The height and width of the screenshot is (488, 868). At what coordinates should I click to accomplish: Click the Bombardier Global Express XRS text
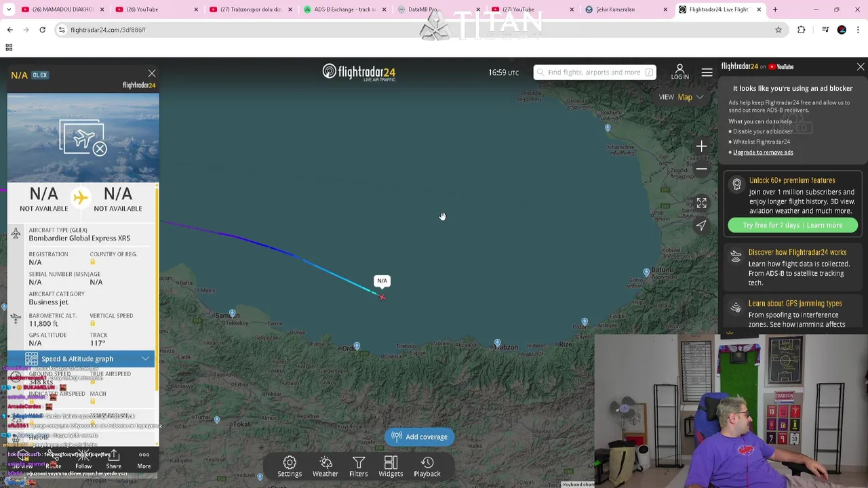(x=79, y=239)
